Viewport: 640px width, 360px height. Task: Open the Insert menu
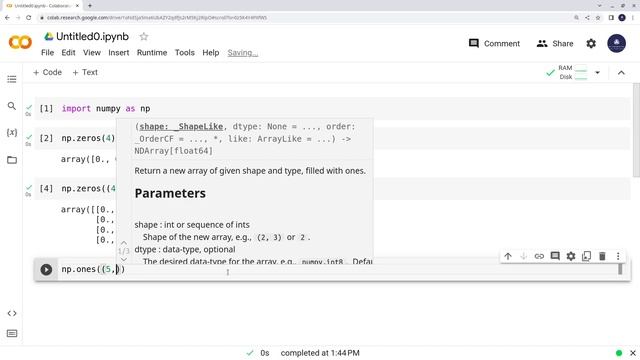pyautogui.click(x=119, y=53)
